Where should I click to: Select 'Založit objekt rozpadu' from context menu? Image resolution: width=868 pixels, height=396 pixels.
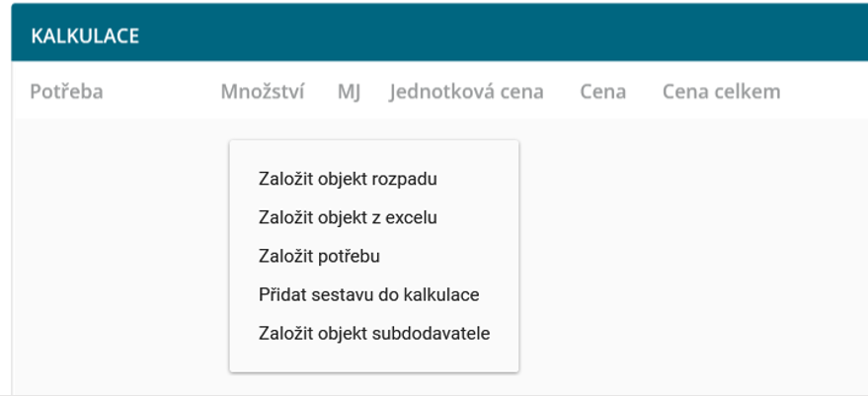coord(347,180)
